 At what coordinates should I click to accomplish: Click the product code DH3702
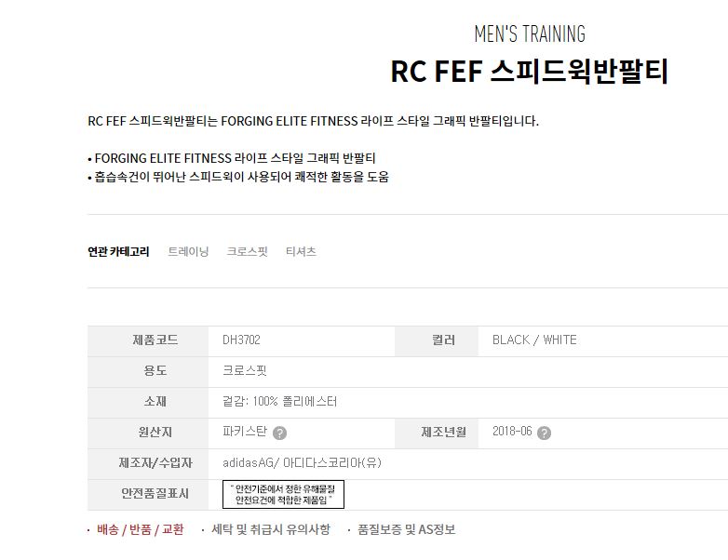pyautogui.click(x=241, y=340)
